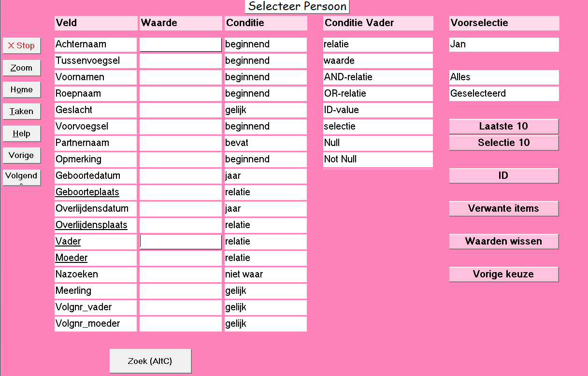Click the Achternaam field label
This screenshot has height=376, width=588.
[96, 44]
